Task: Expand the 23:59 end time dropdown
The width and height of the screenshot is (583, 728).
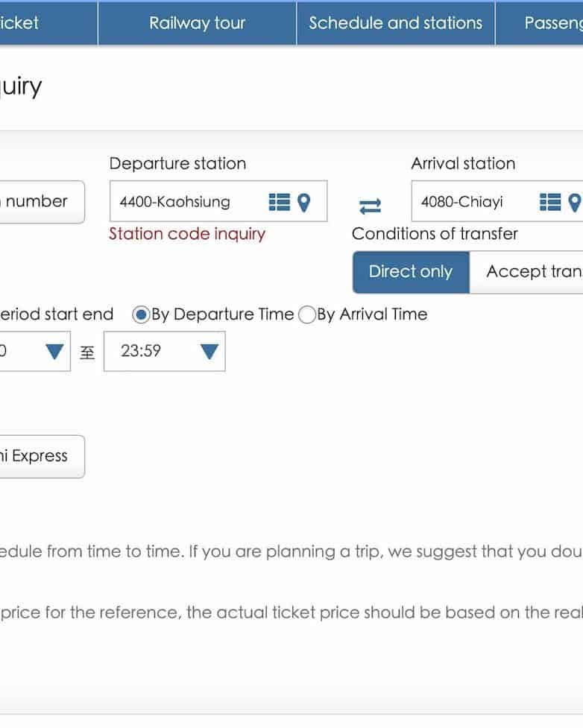Action: coord(209,351)
